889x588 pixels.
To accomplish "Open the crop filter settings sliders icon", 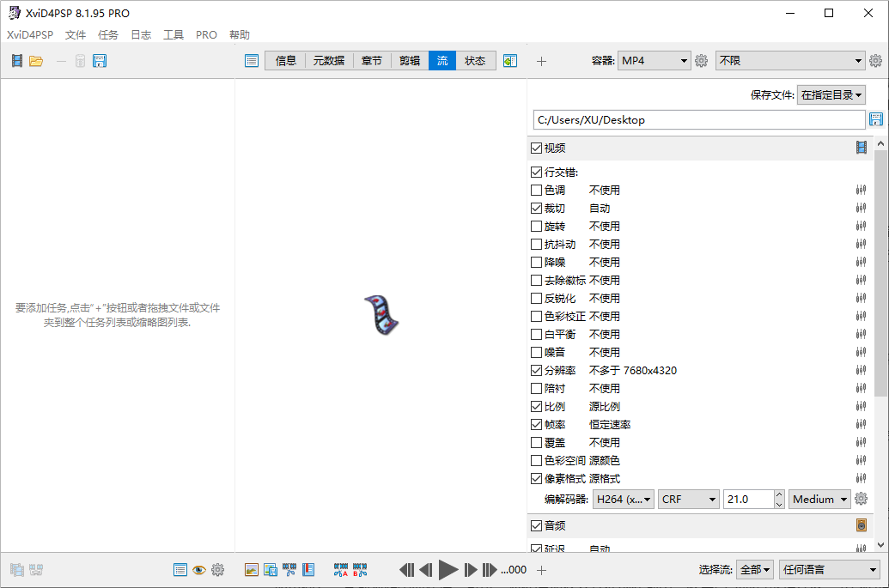I will (x=861, y=208).
